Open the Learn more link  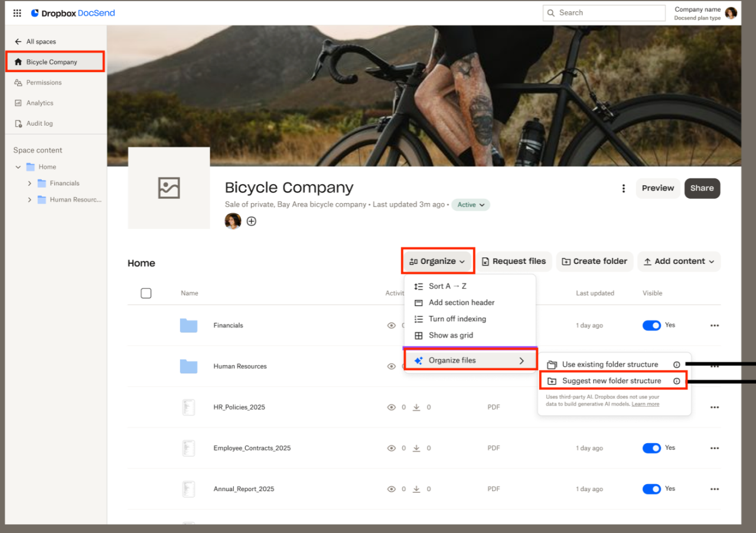pyautogui.click(x=645, y=404)
